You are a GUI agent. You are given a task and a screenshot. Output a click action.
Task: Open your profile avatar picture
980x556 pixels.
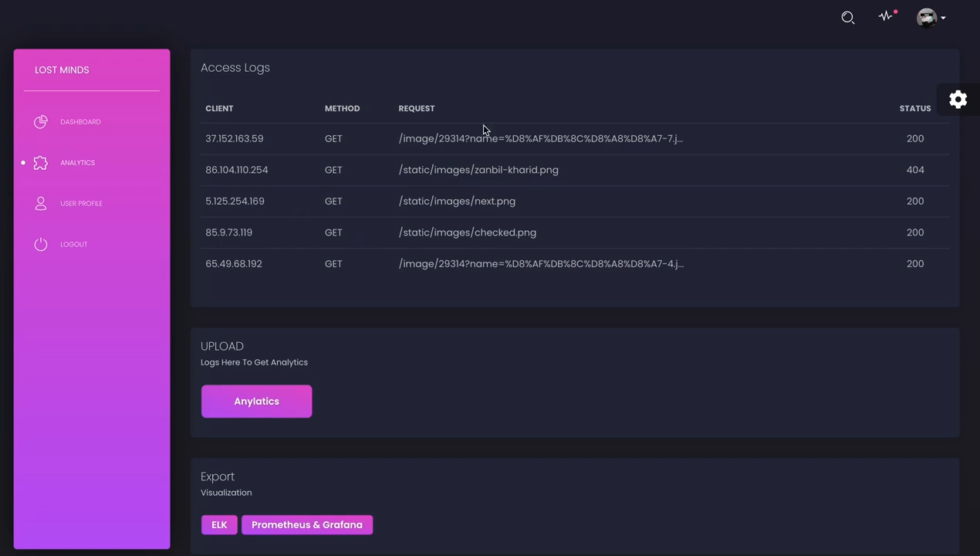pos(926,17)
